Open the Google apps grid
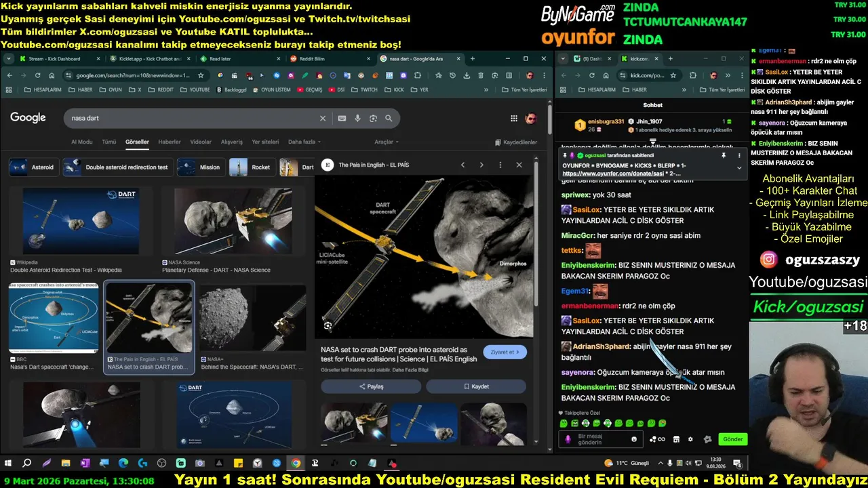868x488 pixels. click(514, 119)
